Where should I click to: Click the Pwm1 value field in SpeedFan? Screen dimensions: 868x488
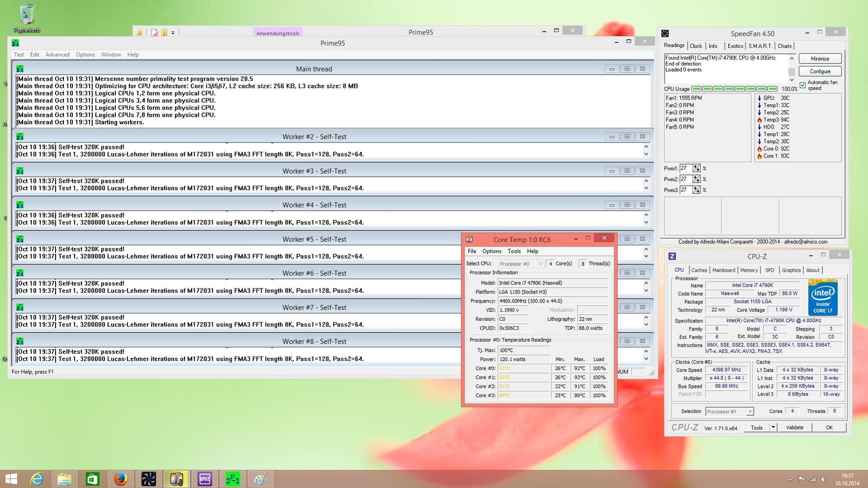686,168
